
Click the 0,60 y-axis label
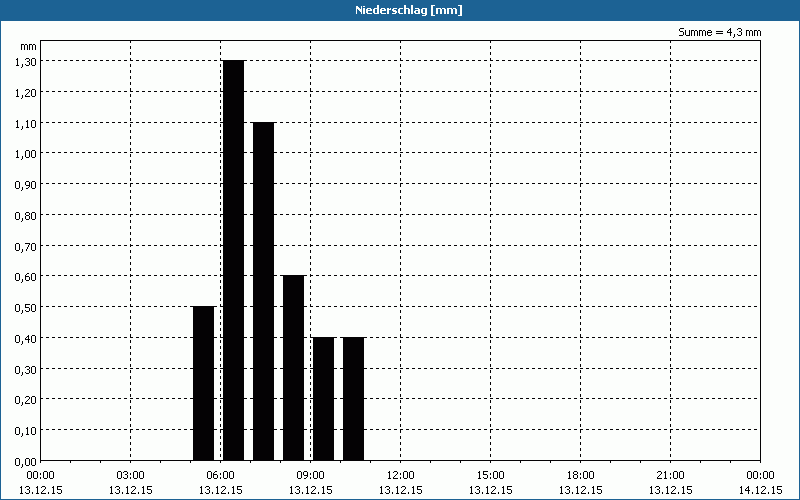coord(26,277)
